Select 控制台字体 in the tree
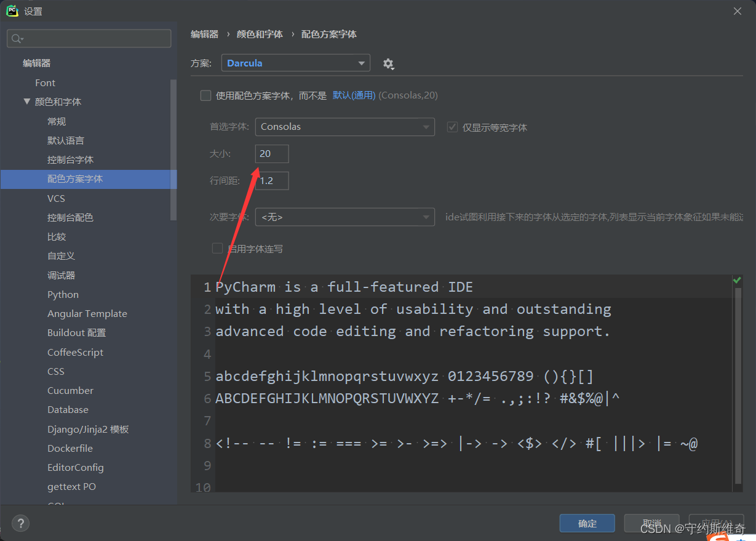756x541 pixels. point(71,159)
